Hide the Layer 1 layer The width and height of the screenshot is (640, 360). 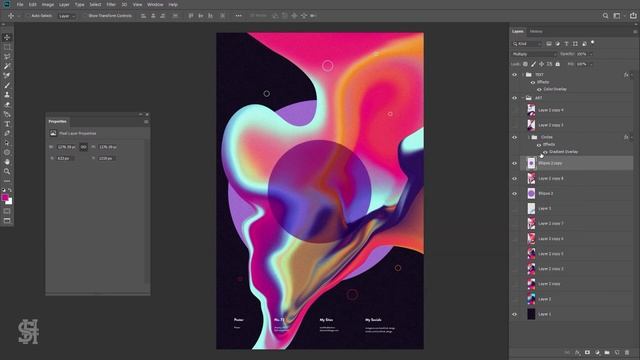[514, 314]
